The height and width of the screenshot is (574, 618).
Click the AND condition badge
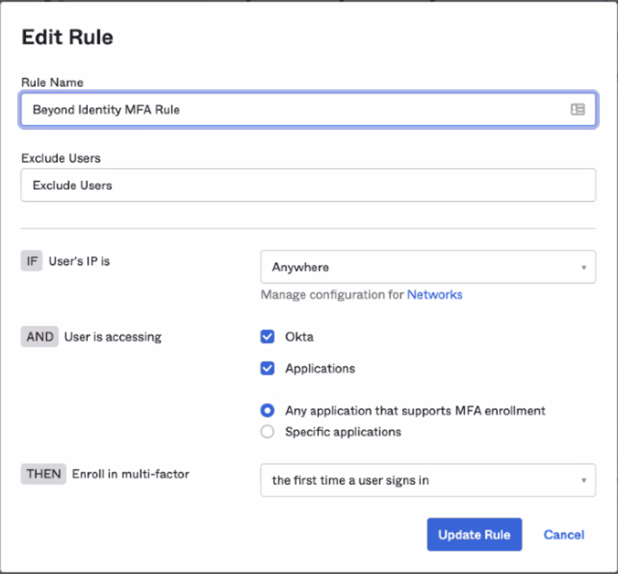point(39,337)
